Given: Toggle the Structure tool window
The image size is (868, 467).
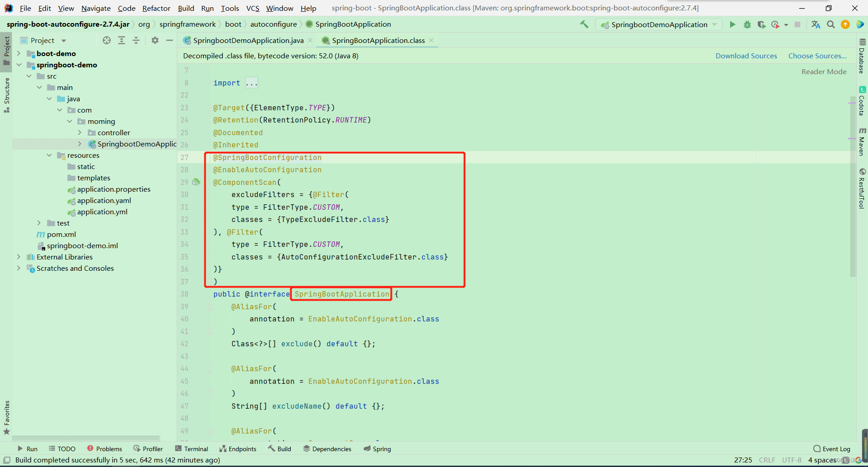Looking at the screenshot, I should [x=6, y=95].
